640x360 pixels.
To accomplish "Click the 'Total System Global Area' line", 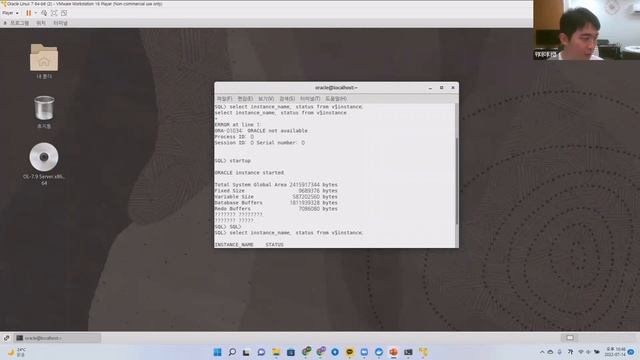I will 276,185.
